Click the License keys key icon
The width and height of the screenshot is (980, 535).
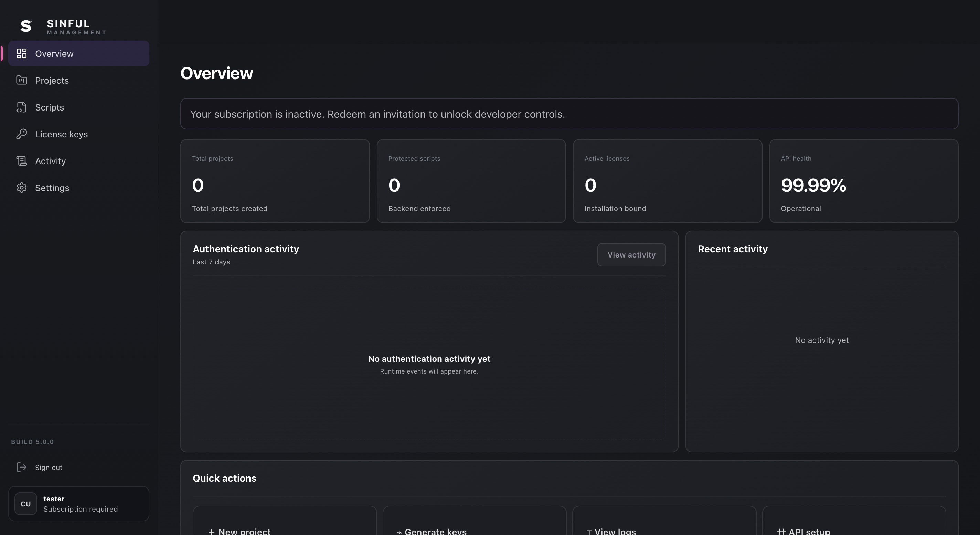22,134
